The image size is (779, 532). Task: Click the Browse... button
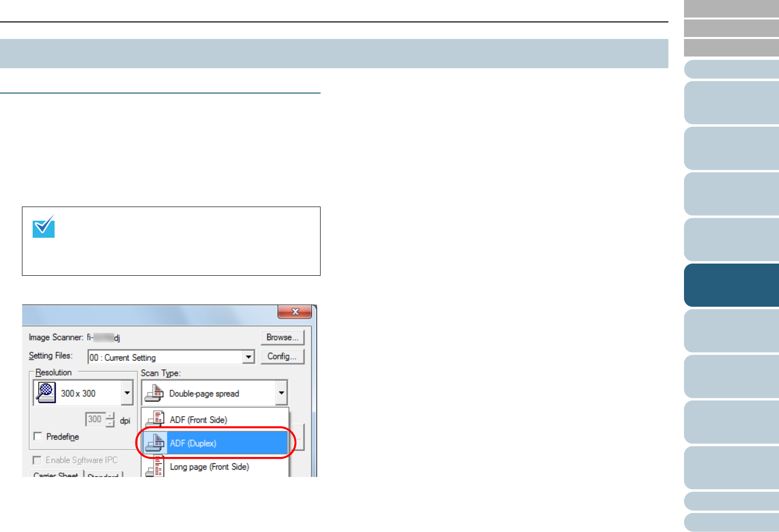coord(283,338)
